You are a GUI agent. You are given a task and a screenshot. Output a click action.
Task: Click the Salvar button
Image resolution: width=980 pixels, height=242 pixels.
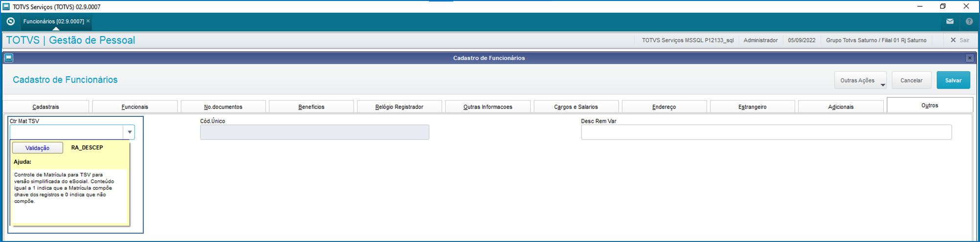point(953,80)
